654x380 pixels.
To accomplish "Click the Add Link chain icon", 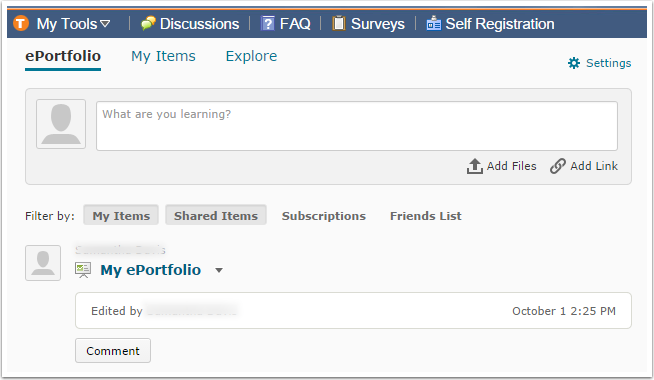I will click(558, 166).
